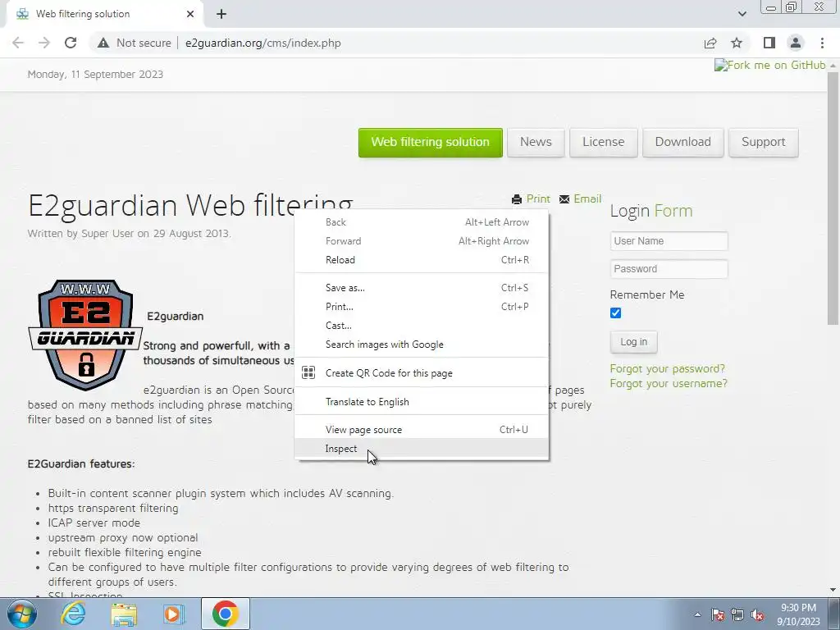Click the Log in button

pyautogui.click(x=634, y=342)
